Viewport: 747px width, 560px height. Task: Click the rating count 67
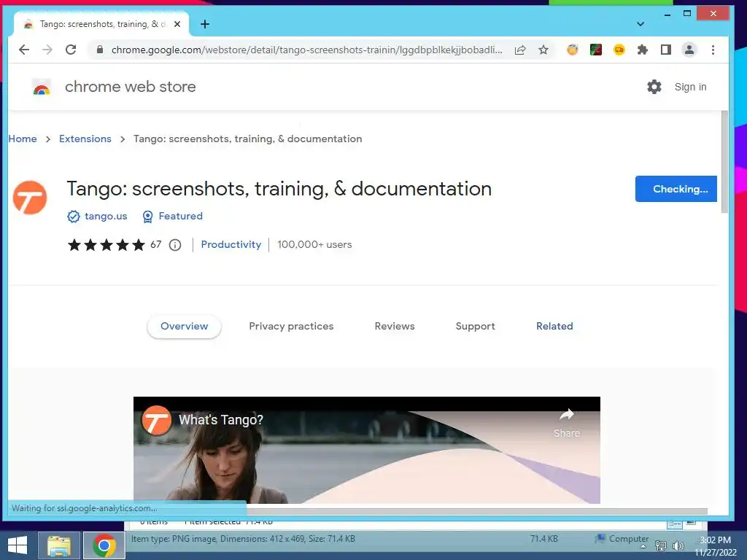(156, 244)
